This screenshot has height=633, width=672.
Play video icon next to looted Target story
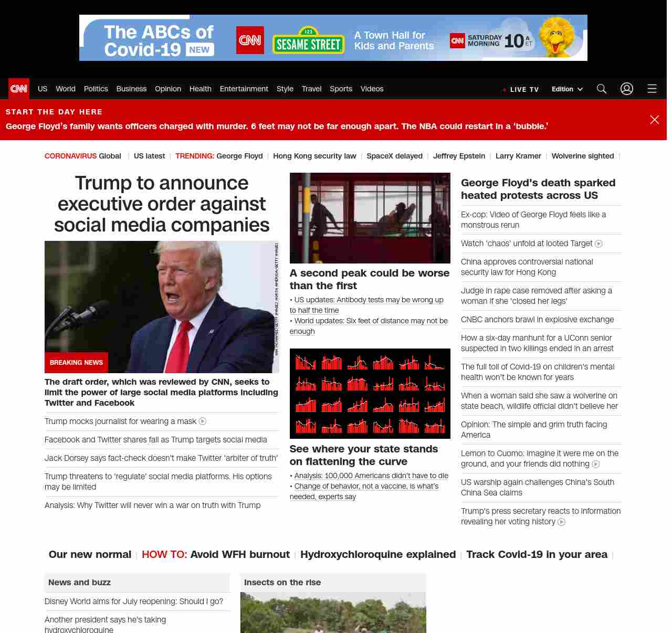click(598, 244)
